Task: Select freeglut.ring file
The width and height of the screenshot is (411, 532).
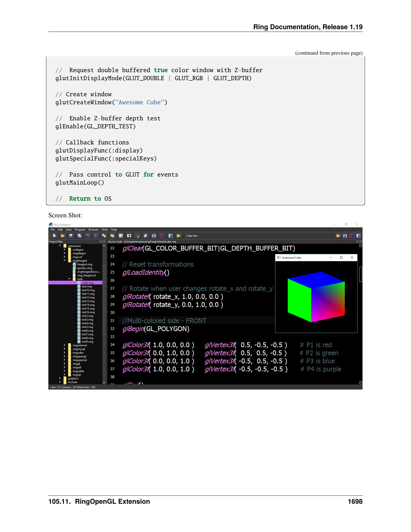Action: coord(84,264)
